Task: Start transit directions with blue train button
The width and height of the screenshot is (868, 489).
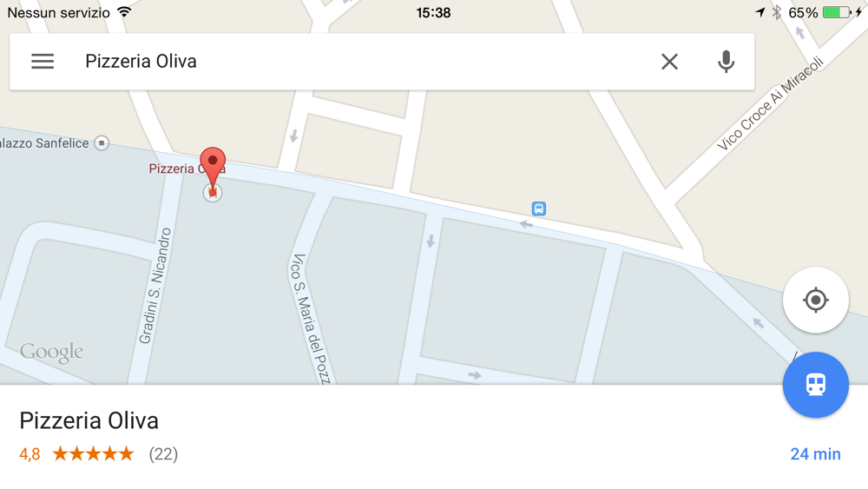Action: [x=815, y=384]
